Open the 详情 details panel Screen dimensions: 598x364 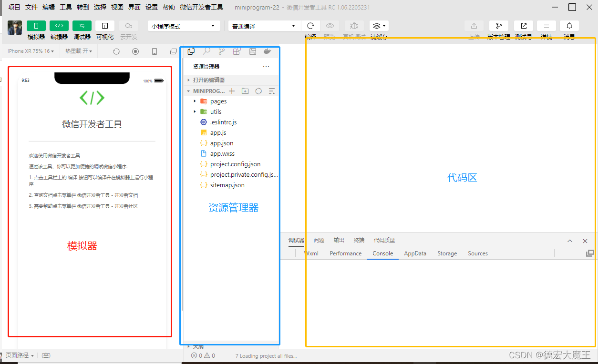pos(546,26)
